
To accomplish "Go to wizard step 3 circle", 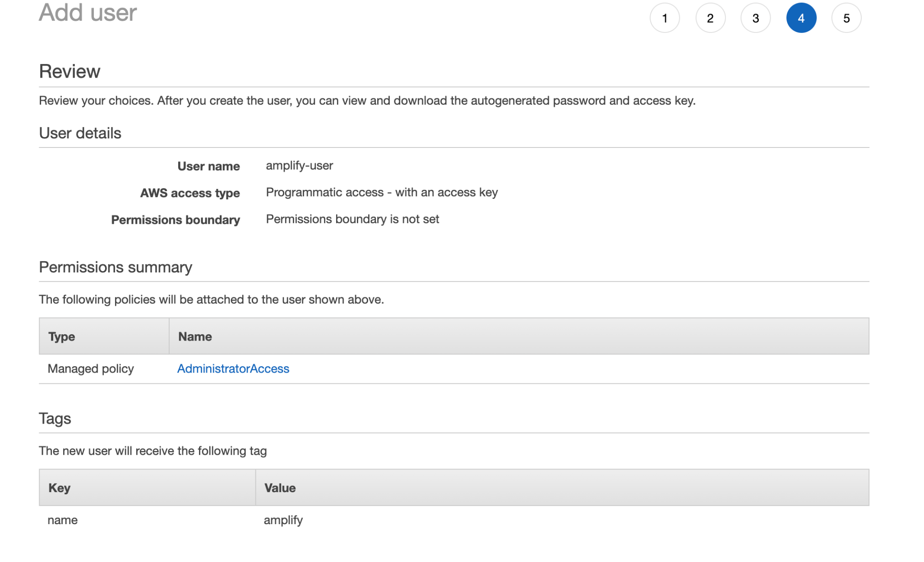I will point(756,18).
